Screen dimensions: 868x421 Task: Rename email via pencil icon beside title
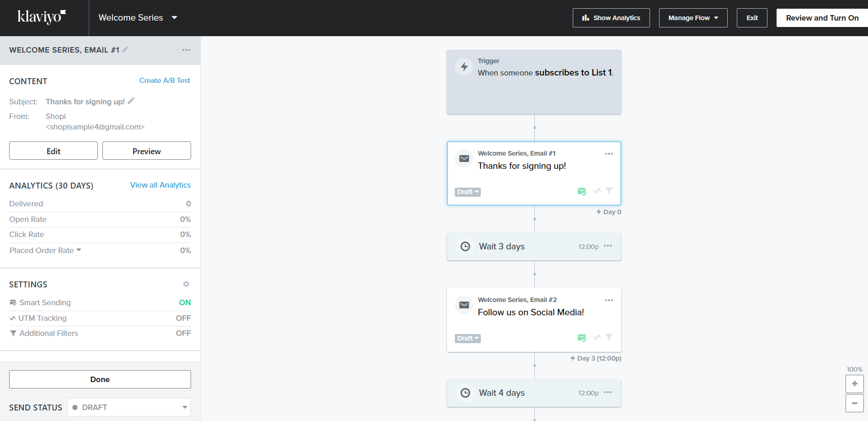[125, 49]
